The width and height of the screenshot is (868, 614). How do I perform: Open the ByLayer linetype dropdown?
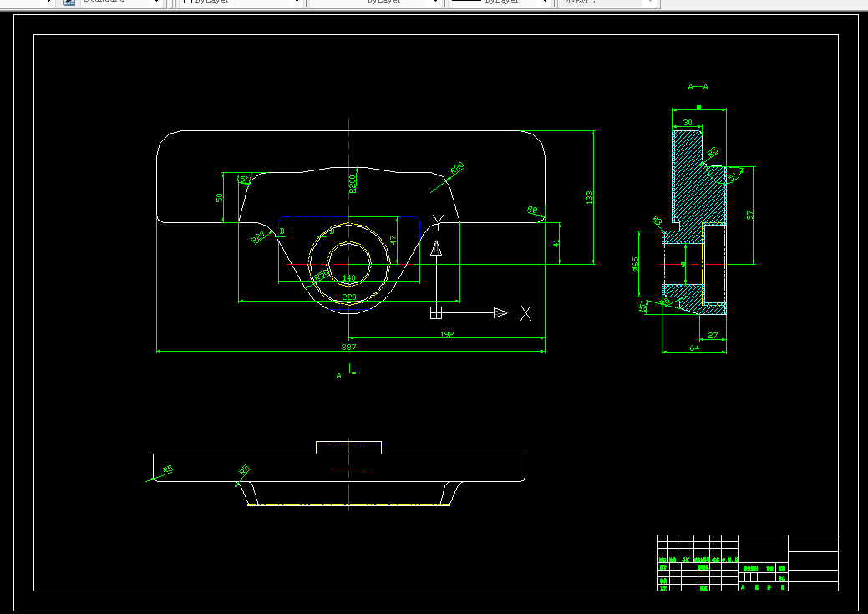376,2
